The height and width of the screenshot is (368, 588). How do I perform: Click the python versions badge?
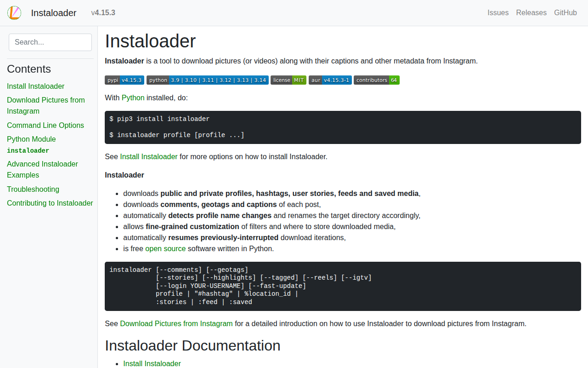(208, 80)
